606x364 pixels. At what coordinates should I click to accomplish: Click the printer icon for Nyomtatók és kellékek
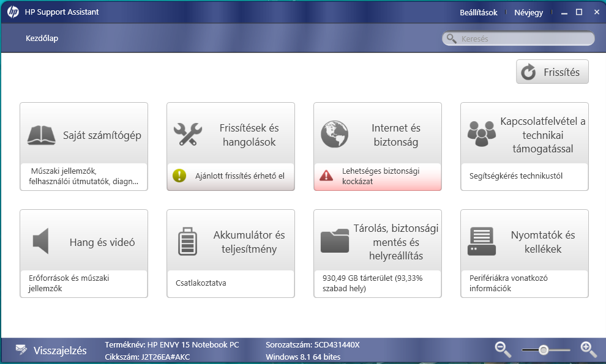482,242
